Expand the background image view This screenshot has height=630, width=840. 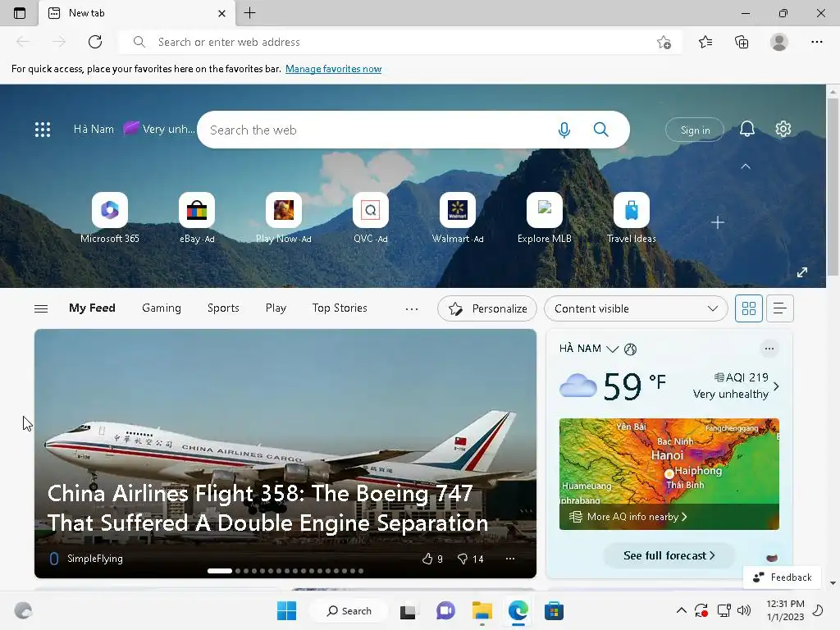click(801, 272)
